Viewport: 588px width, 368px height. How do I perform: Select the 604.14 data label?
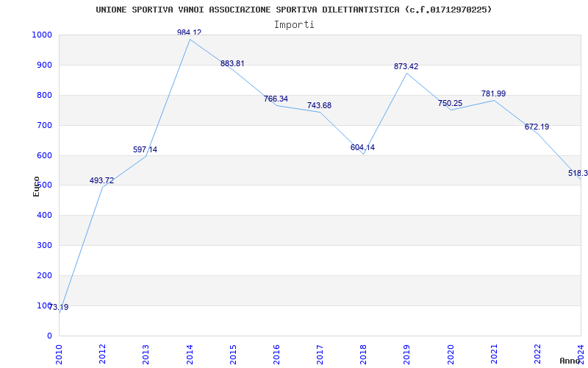pyautogui.click(x=362, y=148)
